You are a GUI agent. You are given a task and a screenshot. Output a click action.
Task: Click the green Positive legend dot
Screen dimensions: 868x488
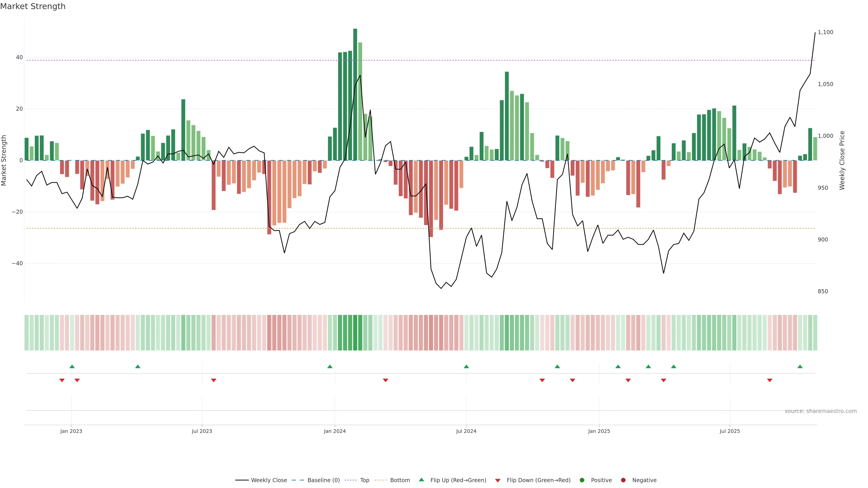[582, 480]
